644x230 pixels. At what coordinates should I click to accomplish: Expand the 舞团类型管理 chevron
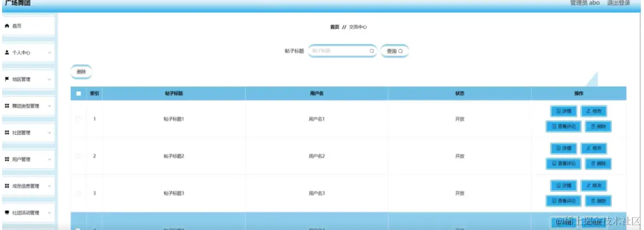(49, 106)
